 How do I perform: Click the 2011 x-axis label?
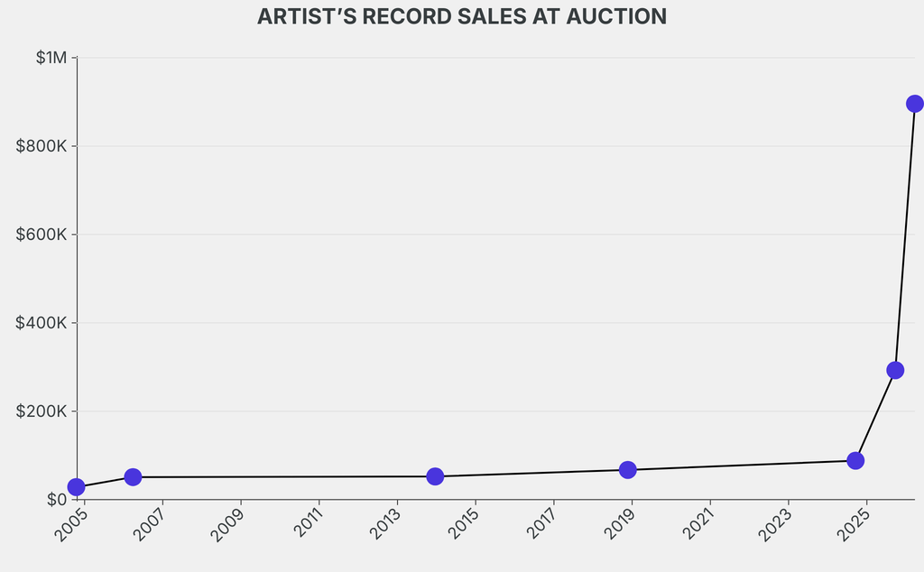tap(306, 525)
